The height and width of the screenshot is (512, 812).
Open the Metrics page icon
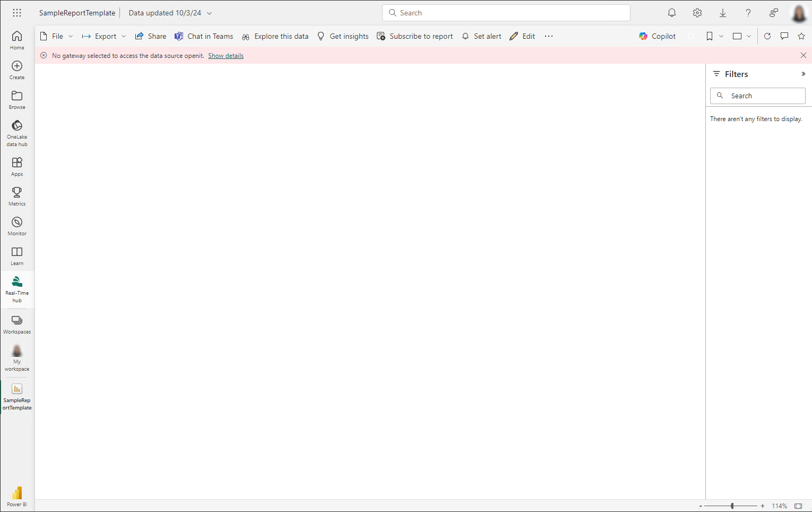point(17,195)
